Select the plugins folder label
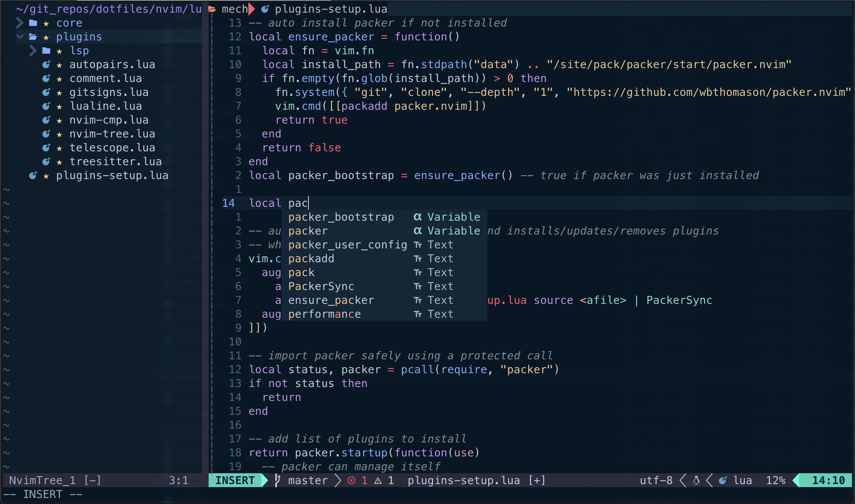The height and width of the screenshot is (504, 855). (x=79, y=37)
